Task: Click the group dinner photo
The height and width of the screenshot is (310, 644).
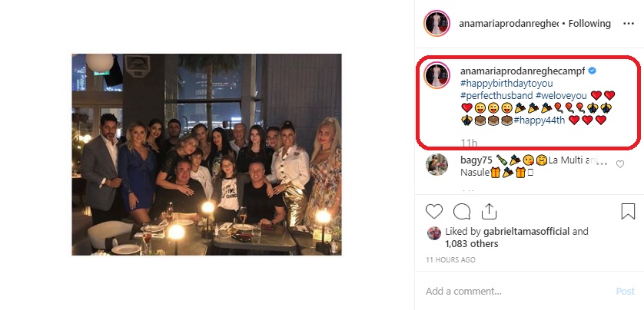Action: [207, 154]
